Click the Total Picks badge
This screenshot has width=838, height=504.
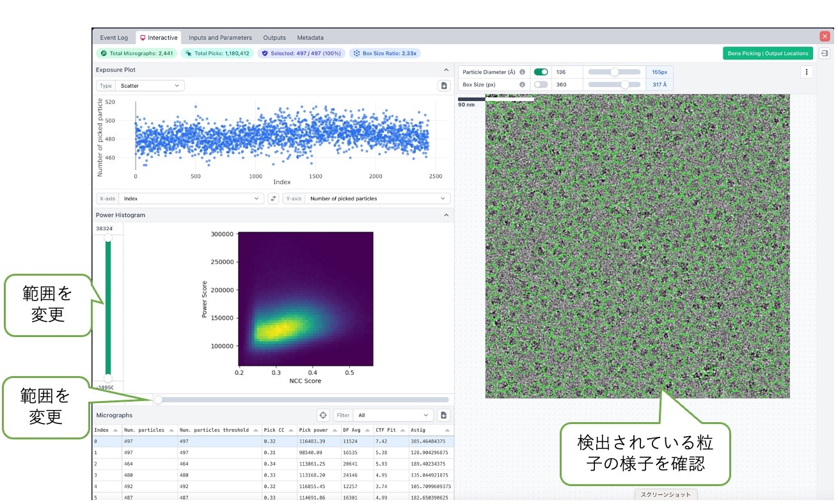[217, 54]
